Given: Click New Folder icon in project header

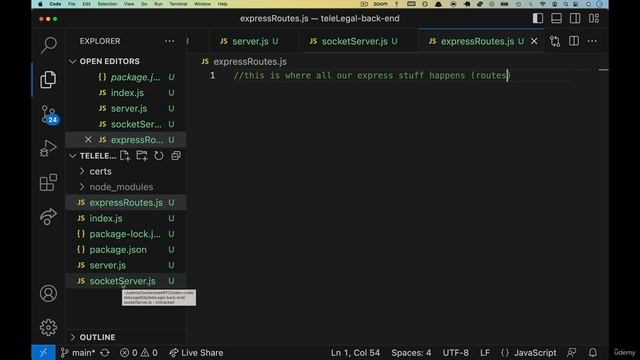Looking at the screenshot, I should point(142,156).
